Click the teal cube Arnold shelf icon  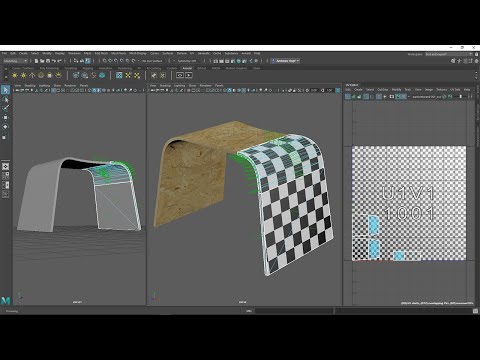(x=102, y=76)
